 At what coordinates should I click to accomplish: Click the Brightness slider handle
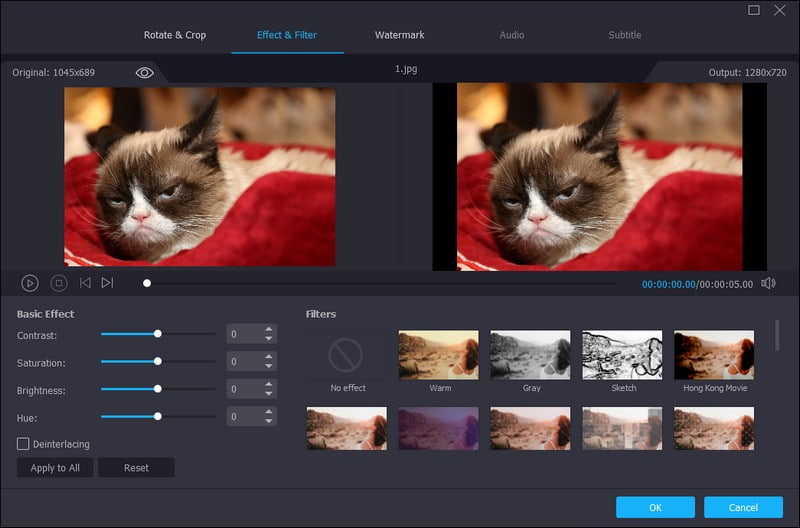click(x=157, y=388)
